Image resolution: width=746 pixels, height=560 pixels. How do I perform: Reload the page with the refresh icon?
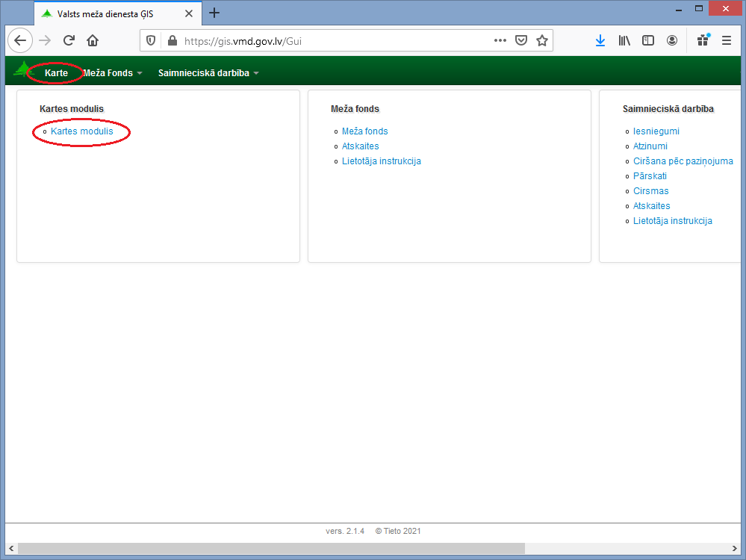[x=69, y=41]
